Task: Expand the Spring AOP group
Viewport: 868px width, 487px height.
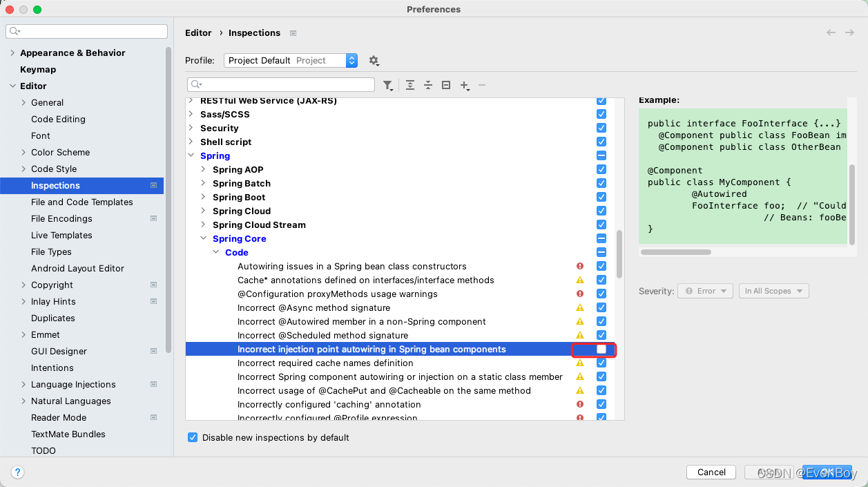Action: 204,170
